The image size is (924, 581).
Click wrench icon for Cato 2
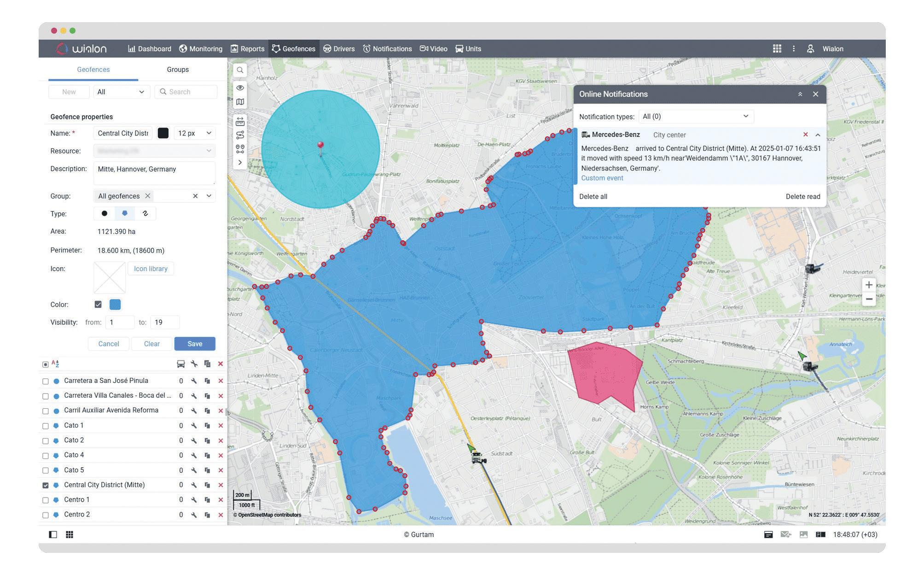[194, 441]
